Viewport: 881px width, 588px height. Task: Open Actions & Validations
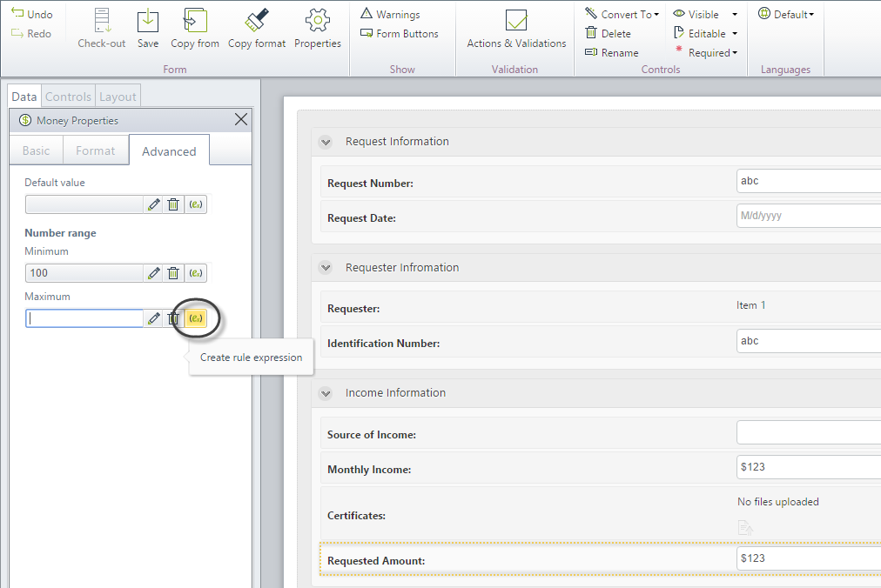(x=516, y=29)
